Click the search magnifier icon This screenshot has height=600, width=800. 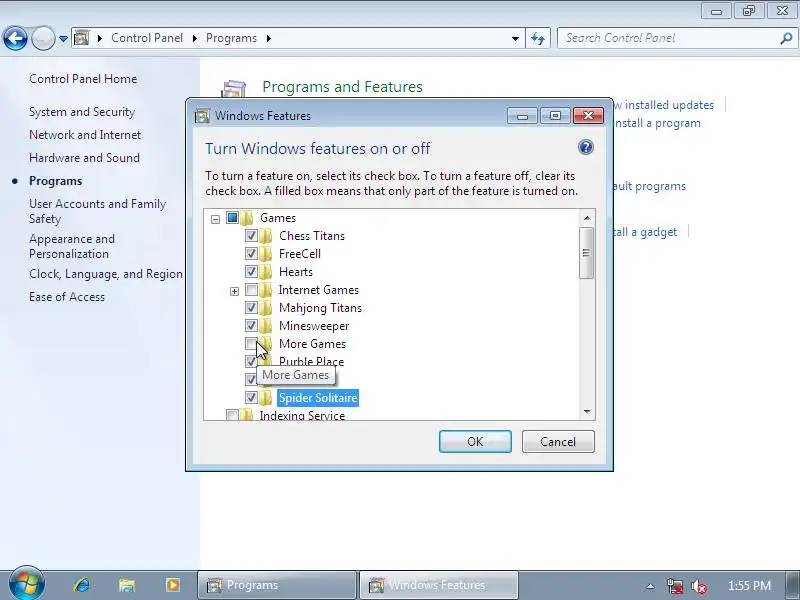click(786, 38)
